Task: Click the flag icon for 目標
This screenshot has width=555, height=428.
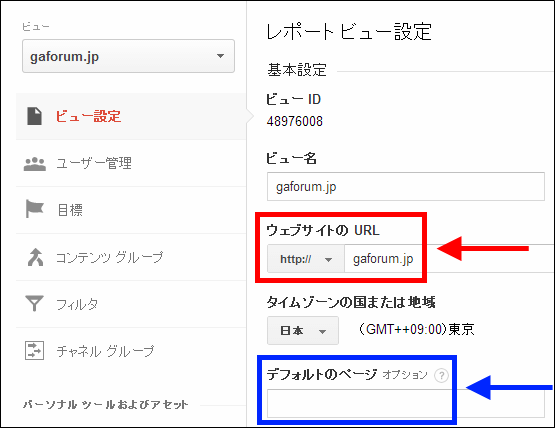Action: click(34, 209)
